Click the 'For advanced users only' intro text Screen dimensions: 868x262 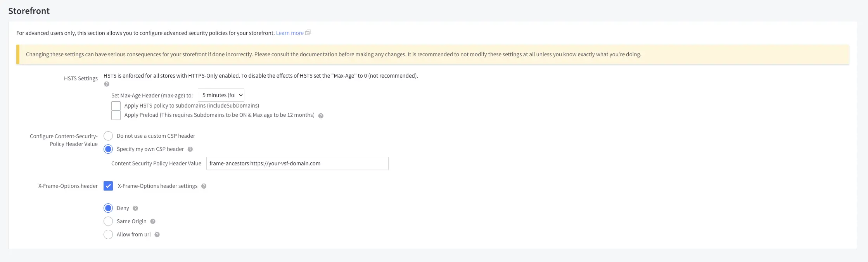[x=145, y=33]
